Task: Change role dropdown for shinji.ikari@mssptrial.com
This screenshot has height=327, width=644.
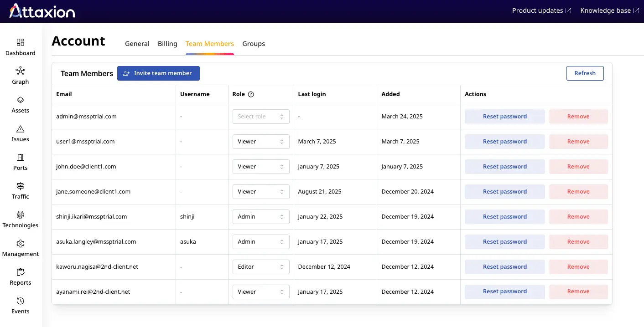Action: coord(261,217)
